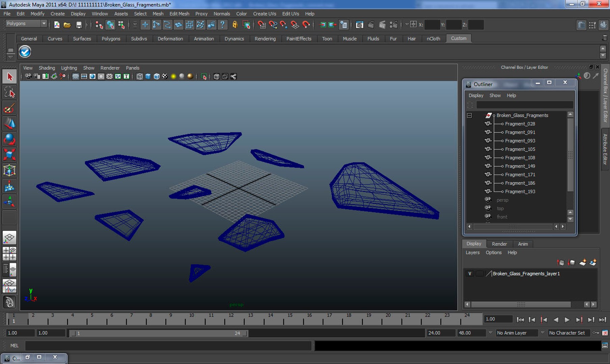Image resolution: width=610 pixels, height=364 pixels.
Task: Create layer from selected objects icon
Action: (x=593, y=262)
